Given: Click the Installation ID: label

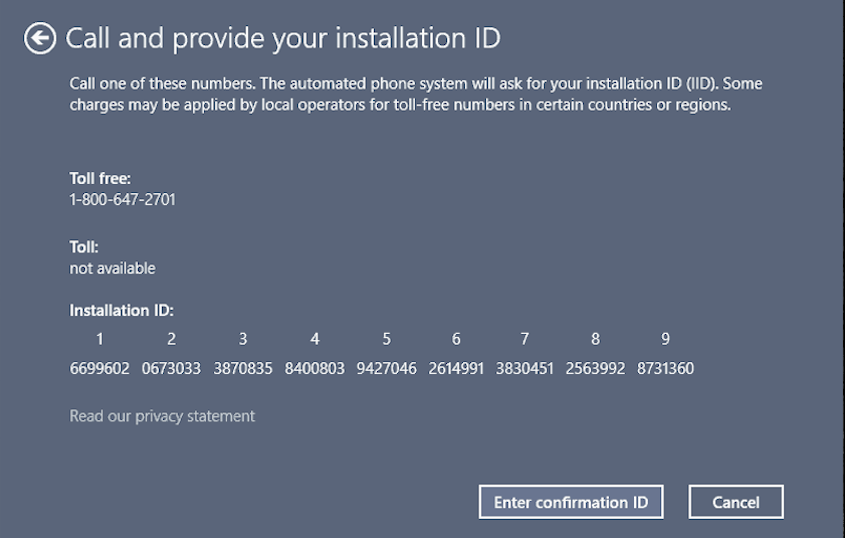Looking at the screenshot, I should click(121, 311).
